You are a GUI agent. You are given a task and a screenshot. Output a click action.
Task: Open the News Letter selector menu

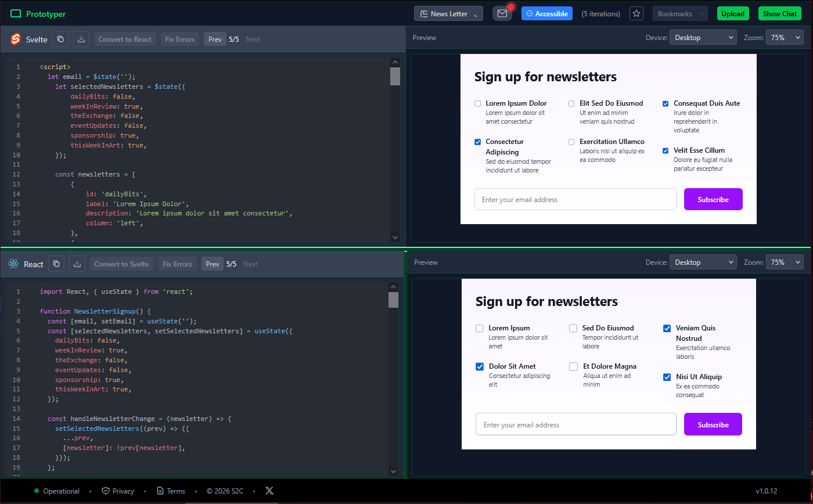[x=448, y=13]
